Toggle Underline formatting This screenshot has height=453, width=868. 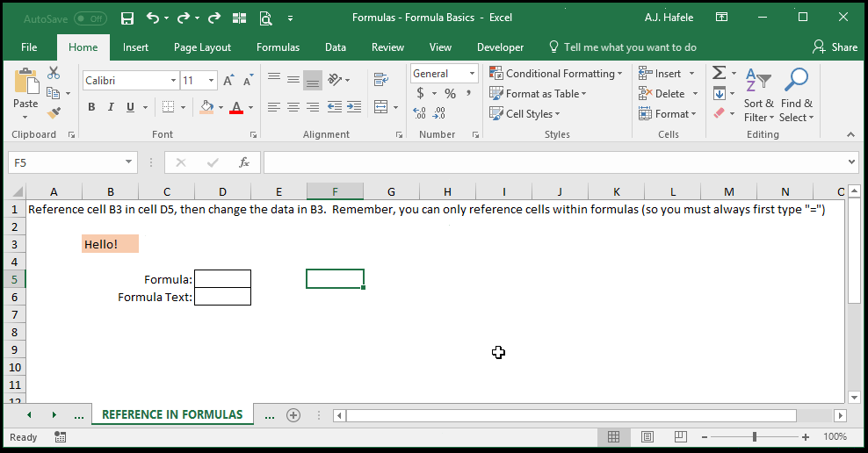coord(131,107)
